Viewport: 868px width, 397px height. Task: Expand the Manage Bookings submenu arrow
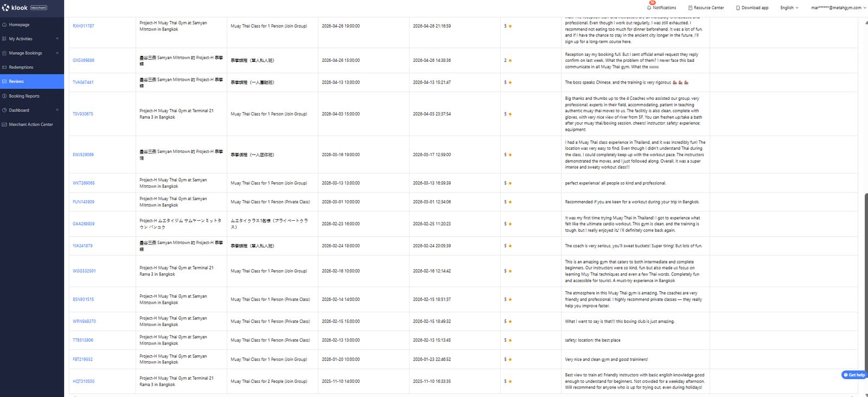point(57,53)
